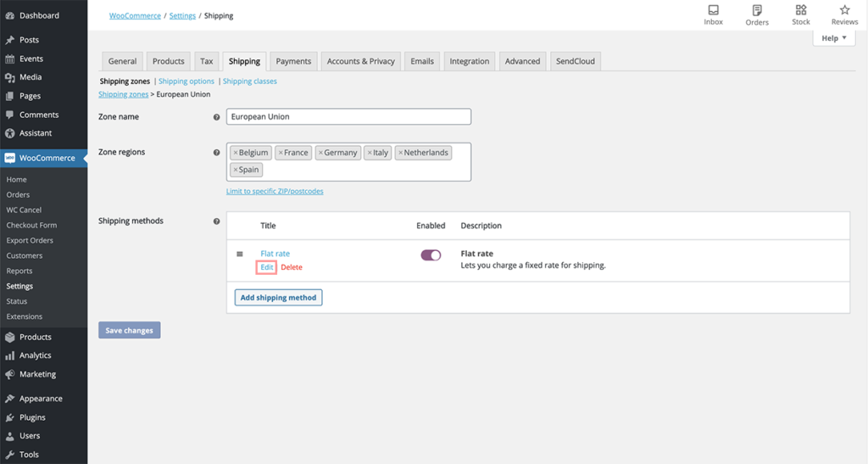Screen dimensions: 868x464
Task: Remove Spain from zone regions
Action: [x=236, y=170]
